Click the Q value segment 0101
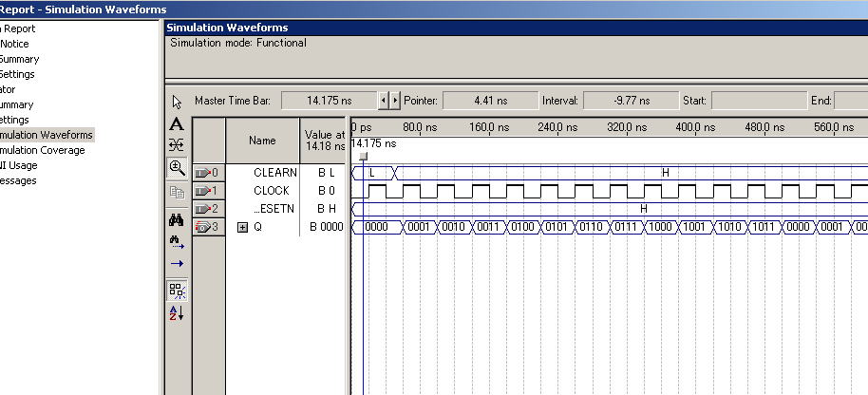The image size is (868, 395). coord(557,227)
